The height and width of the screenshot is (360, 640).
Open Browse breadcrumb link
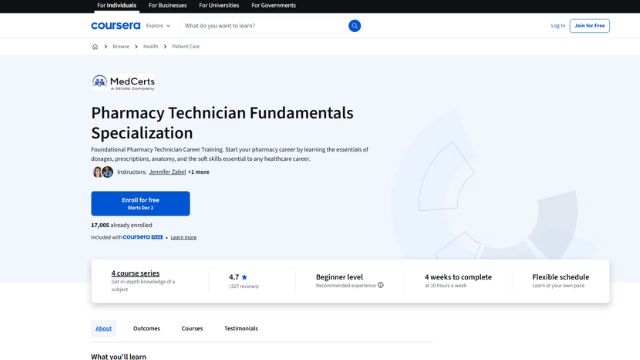coord(121,47)
